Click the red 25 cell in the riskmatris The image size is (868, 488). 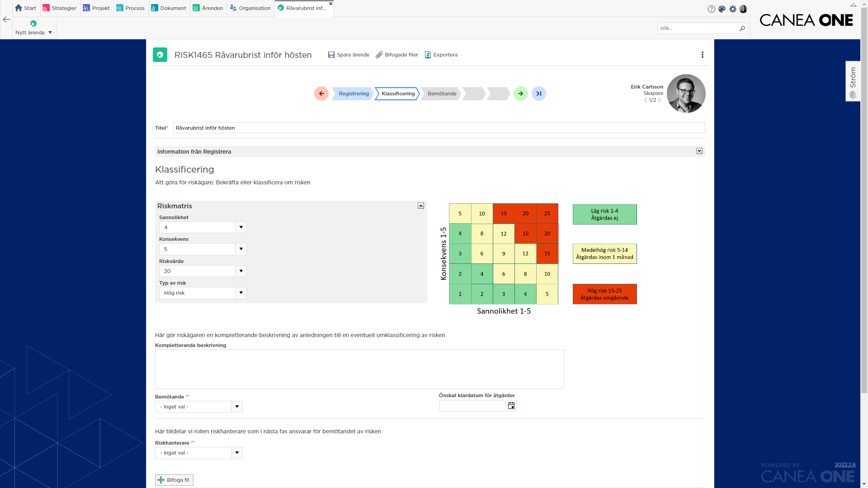pos(547,213)
